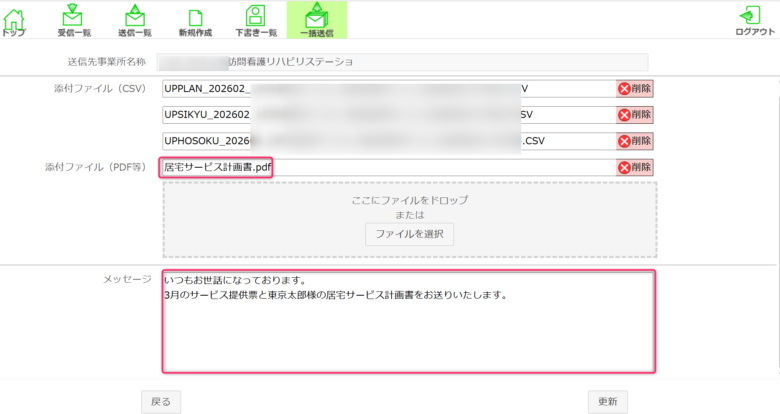Image resolution: width=780 pixels, height=414 pixels.
Task: Select the 一括送信 bulk send tab
Action: (317, 20)
